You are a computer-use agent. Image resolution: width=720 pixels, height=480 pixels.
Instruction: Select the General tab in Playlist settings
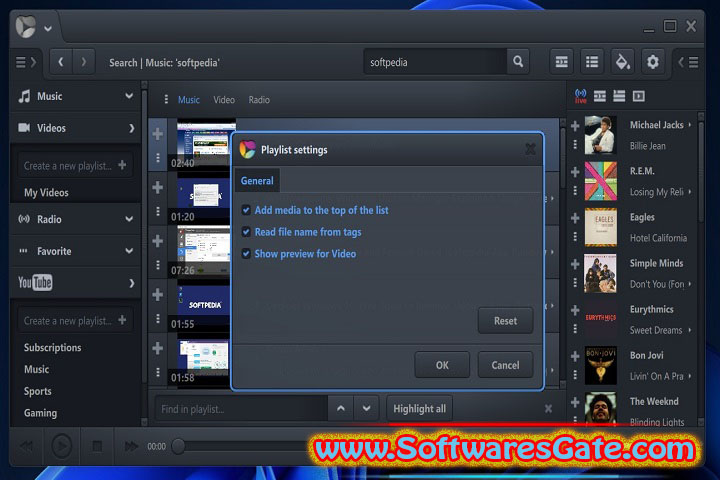click(257, 181)
